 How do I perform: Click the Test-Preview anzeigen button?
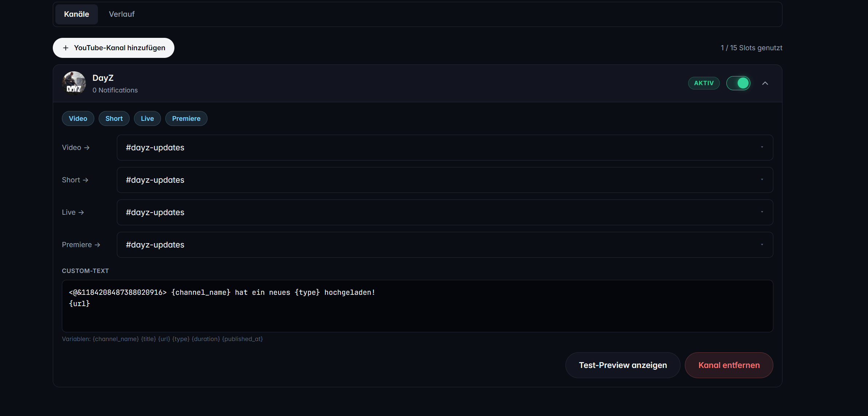623,365
